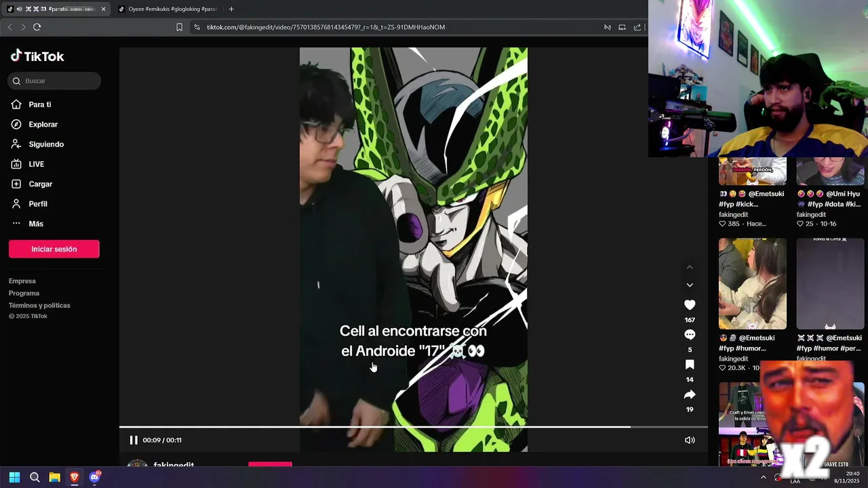This screenshot has width=868, height=488.
Task: Click the '385' likes count text
Action: pos(734,224)
